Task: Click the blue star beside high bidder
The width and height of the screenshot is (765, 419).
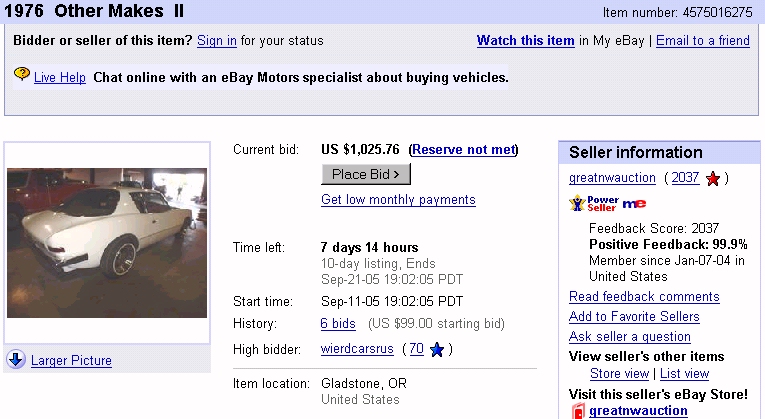Action: point(437,350)
